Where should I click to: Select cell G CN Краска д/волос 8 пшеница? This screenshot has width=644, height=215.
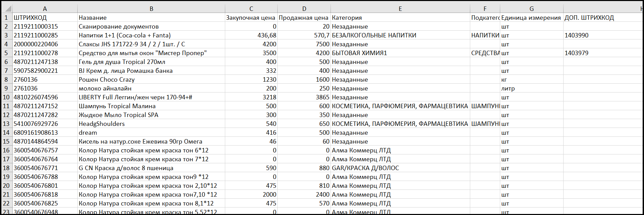151,168
